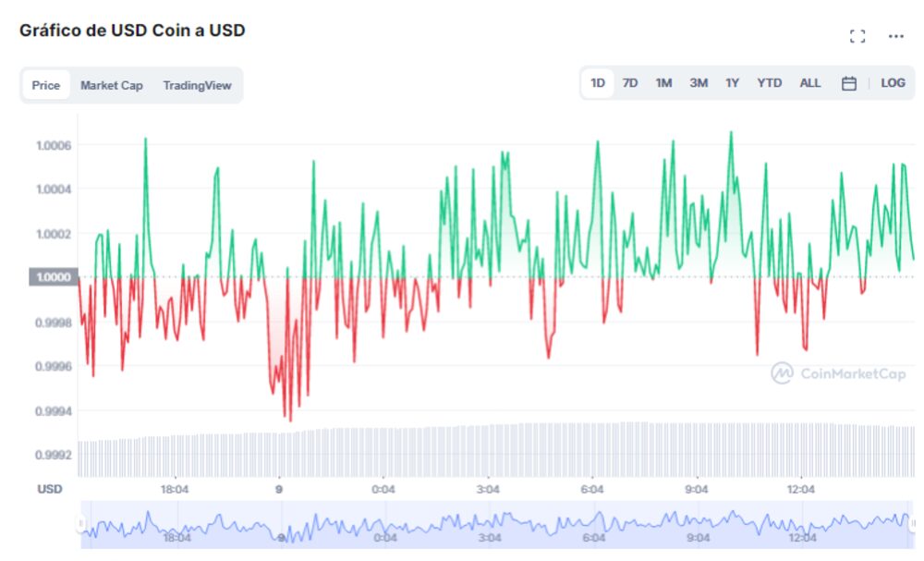Switch to the Market Cap tab
Image resolution: width=924 pixels, height=561 pixels.
[111, 85]
